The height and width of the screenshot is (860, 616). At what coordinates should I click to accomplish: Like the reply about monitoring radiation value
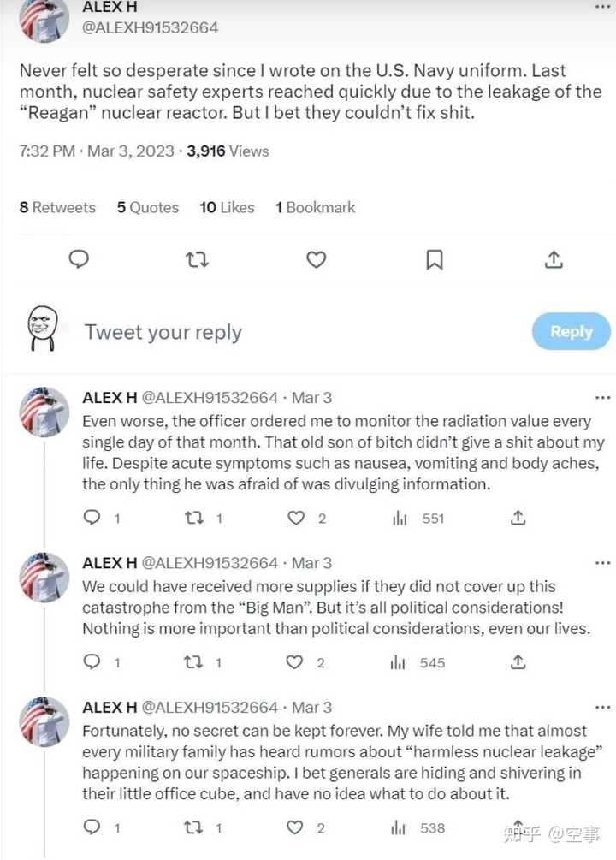click(296, 518)
